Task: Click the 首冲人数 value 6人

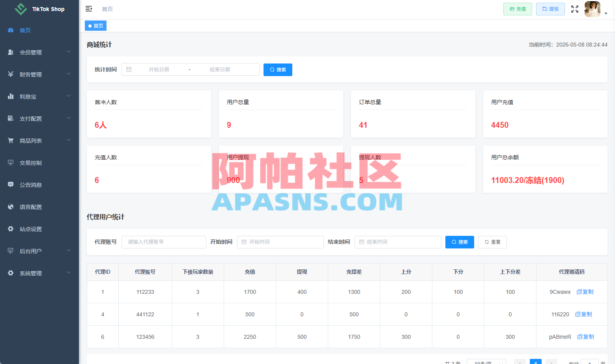Action: pyautogui.click(x=101, y=125)
